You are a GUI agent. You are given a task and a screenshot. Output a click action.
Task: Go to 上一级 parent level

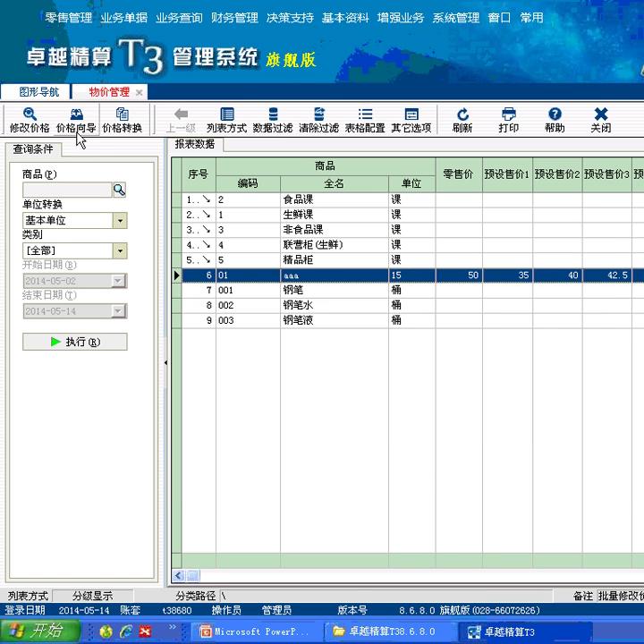(181, 121)
